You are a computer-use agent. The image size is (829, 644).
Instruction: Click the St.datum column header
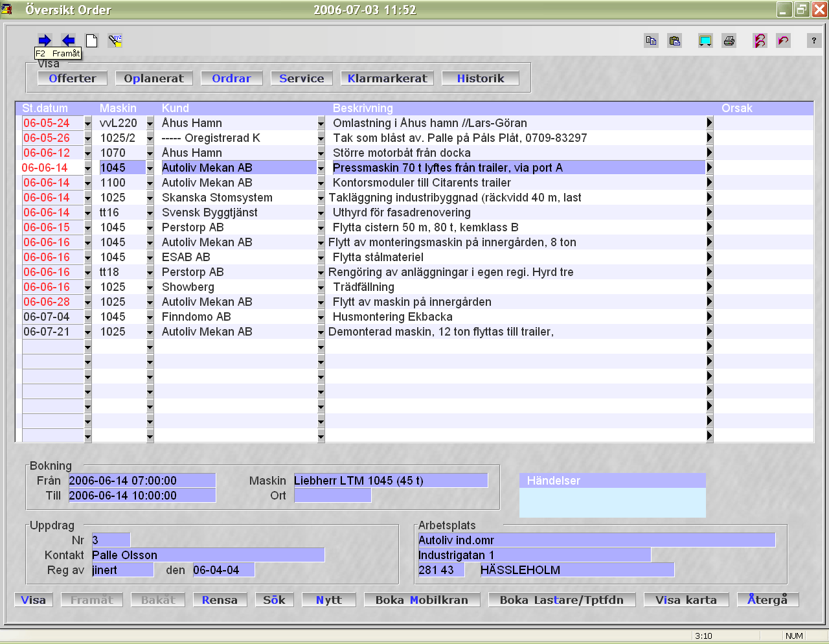[45, 108]
